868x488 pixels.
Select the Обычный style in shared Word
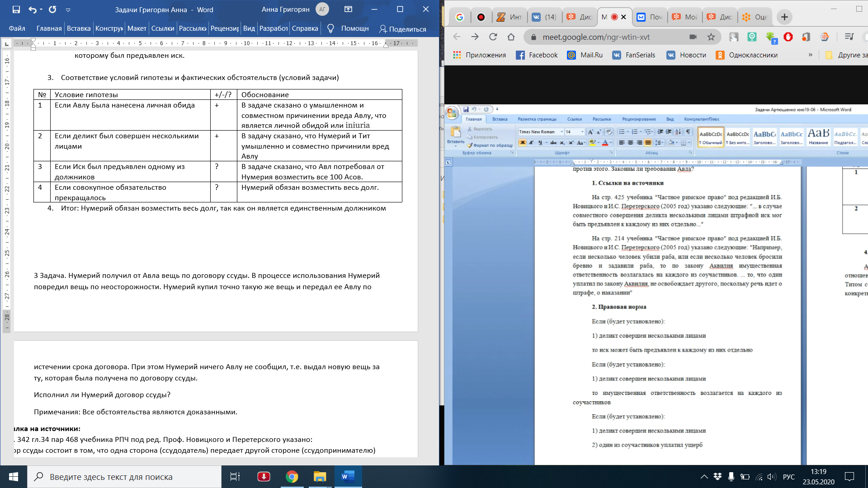[x=711, y=137]
